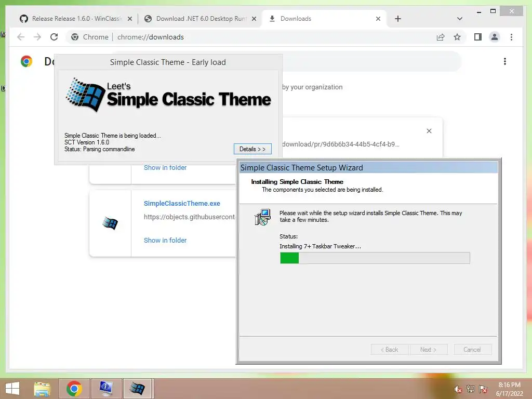The width and height of the screenshot is (532, 399).
Task: Click the installation progress bar
Action: point(375,258)
